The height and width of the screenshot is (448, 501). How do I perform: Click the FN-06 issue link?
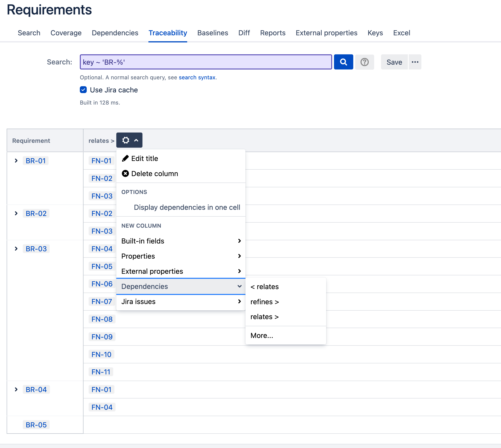point(102,284)
